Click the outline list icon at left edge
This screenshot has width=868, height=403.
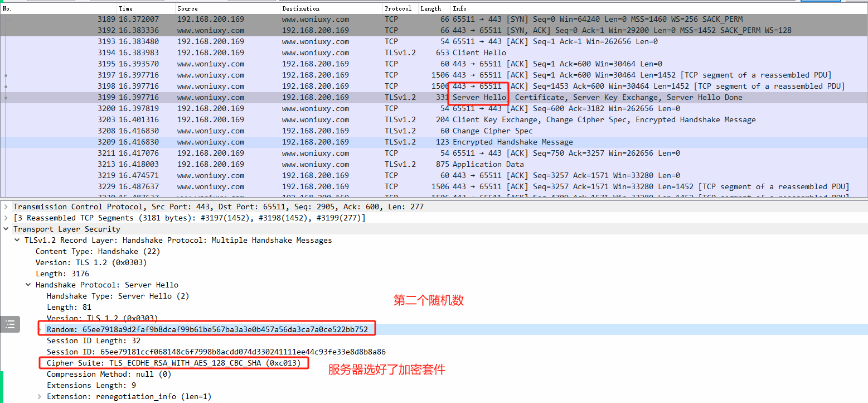(x=9, y=325)
